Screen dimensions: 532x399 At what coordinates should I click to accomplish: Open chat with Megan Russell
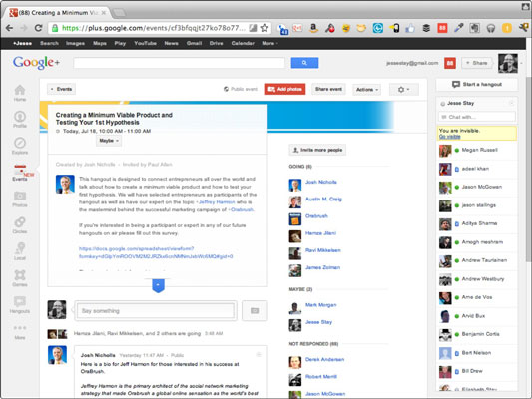tap(477, 151)
